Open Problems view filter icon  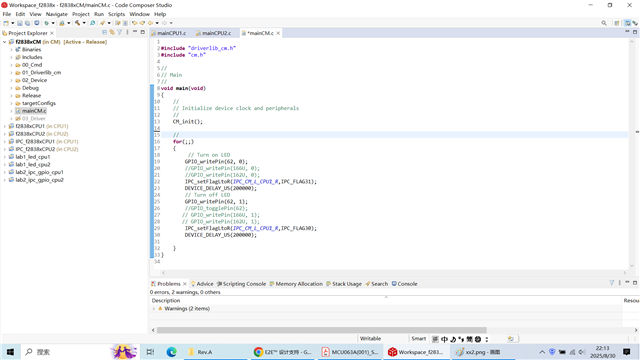[611, 282]
